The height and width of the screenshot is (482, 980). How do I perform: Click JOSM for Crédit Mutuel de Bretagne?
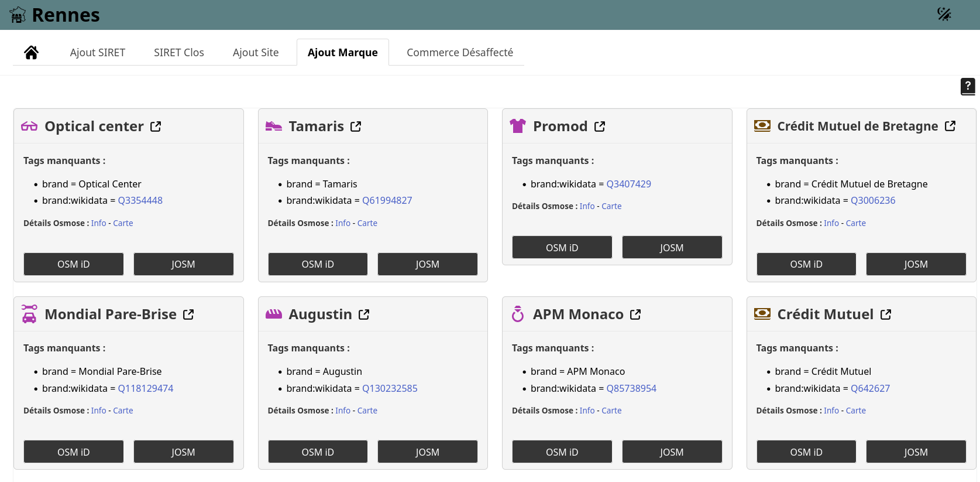click(x=916, y=264)
